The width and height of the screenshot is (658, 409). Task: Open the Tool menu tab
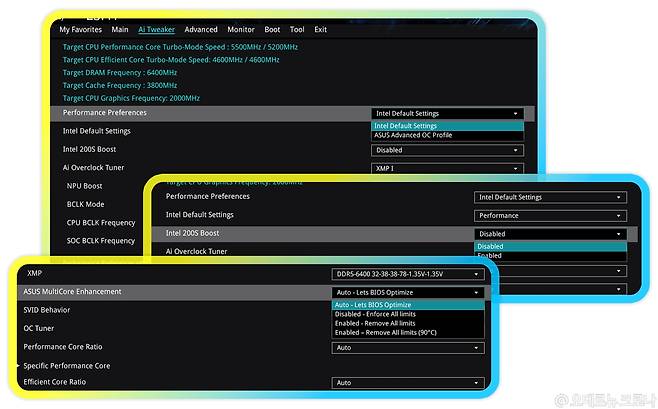[x=297, y=30]
